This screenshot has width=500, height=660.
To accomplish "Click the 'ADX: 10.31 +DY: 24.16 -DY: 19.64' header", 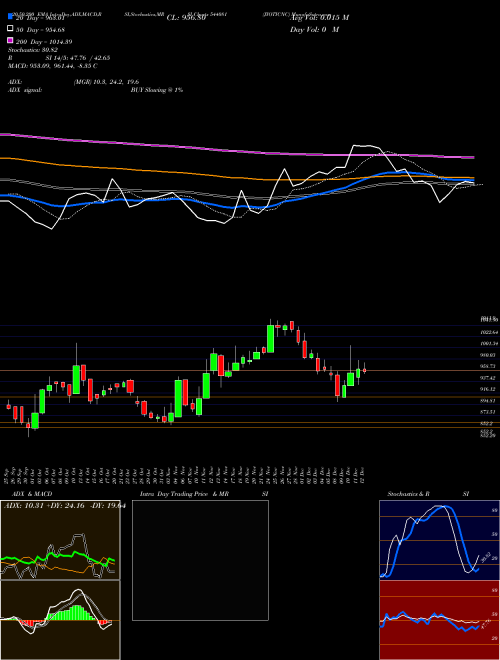I will coord(65,506).
